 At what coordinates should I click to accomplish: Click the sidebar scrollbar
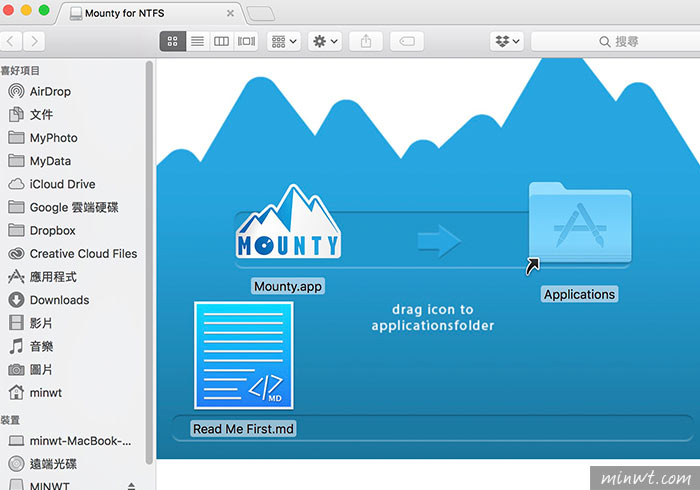pyautogui.click(x=150, y=262)
